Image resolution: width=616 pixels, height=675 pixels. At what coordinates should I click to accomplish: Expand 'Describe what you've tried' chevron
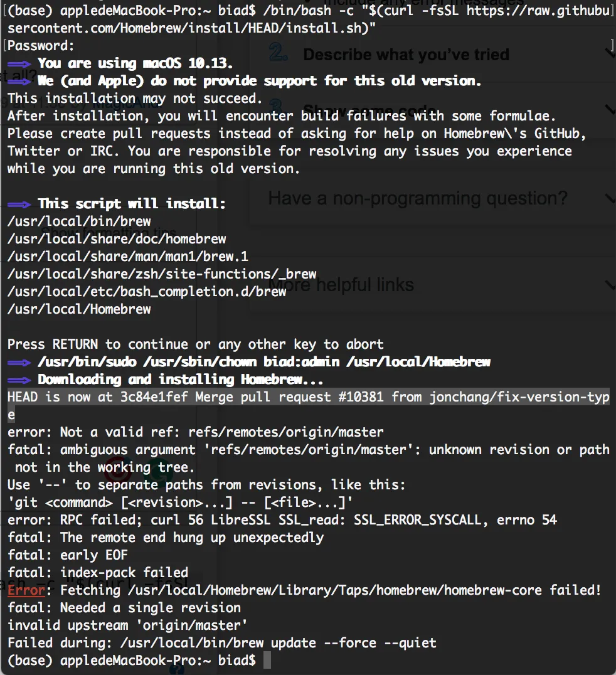click(x=610, y=53)
